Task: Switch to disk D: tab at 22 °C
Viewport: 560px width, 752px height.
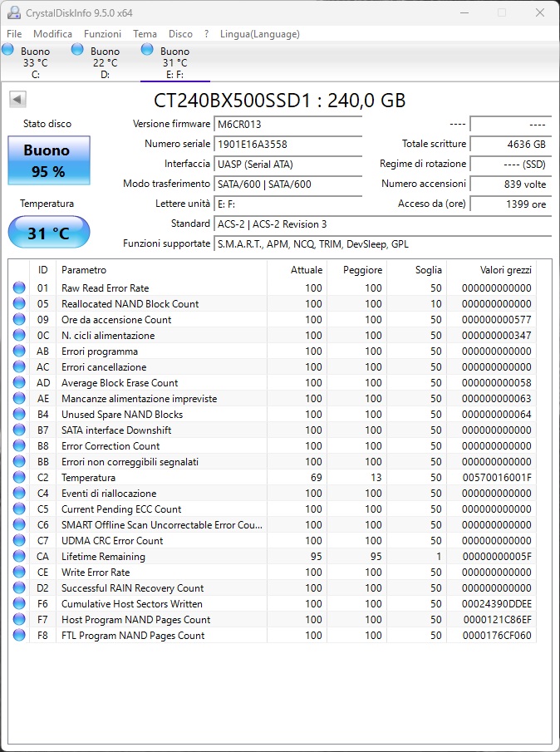Action: [x=106, y=61]
